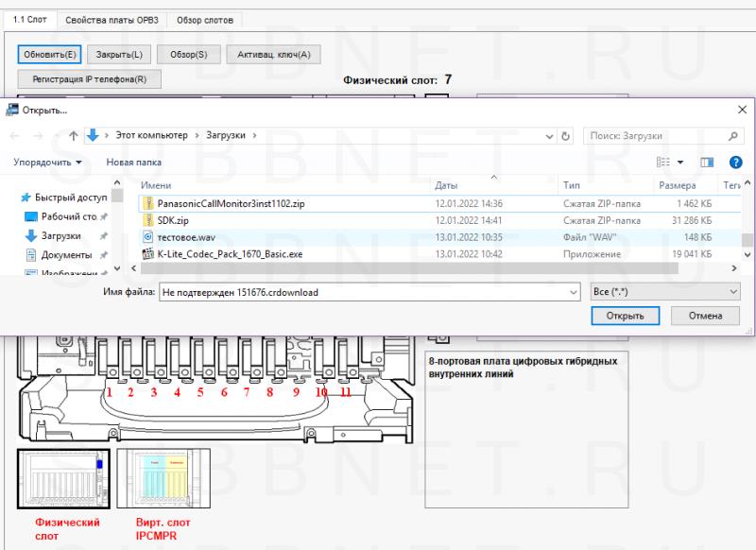This screenshot has height=550, width=756.
Task: Click the search field Поиск: Загрузки
Action: pos(661,136)
